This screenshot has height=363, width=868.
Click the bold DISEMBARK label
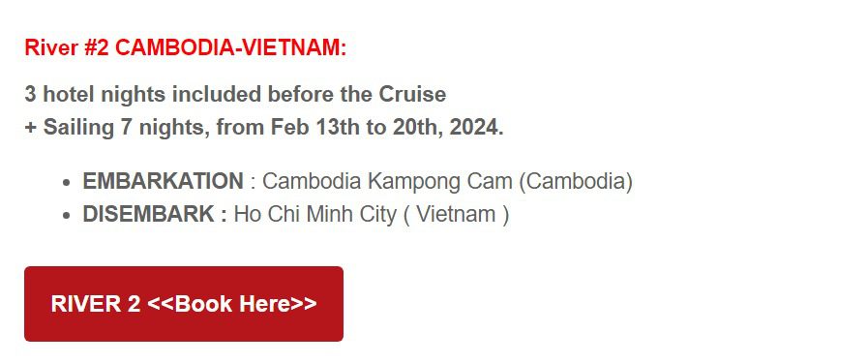pyautogui.click(x=148, y=214)
